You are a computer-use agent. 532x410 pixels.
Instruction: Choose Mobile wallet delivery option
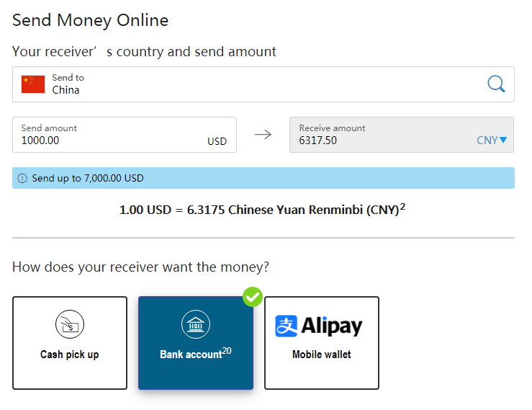322,343
